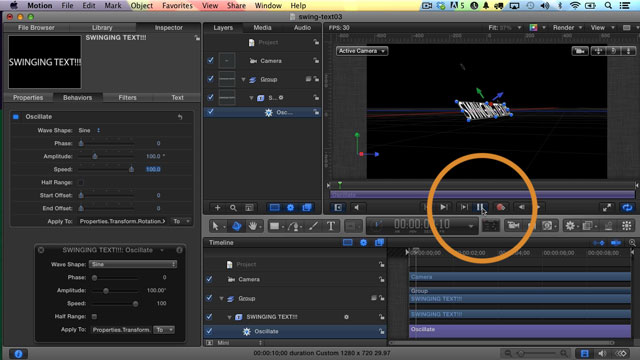Enter full screen player mode icon

607,208
